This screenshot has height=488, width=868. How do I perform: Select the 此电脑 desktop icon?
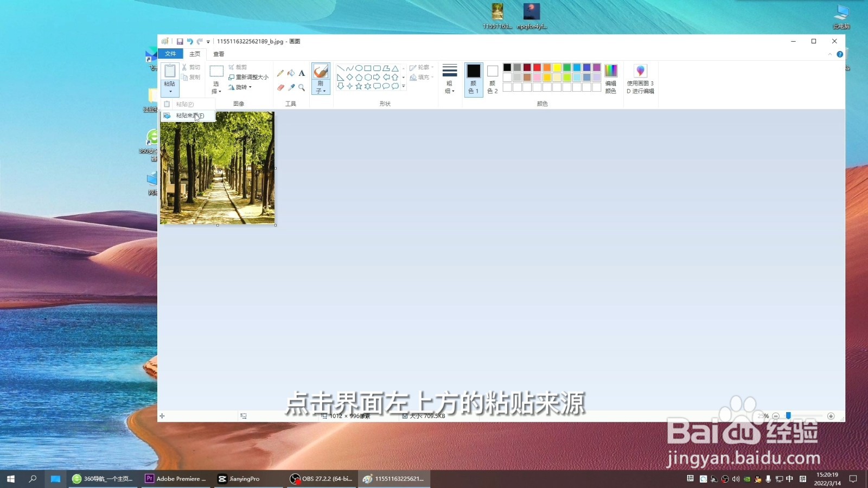click(x=841, y=16)
